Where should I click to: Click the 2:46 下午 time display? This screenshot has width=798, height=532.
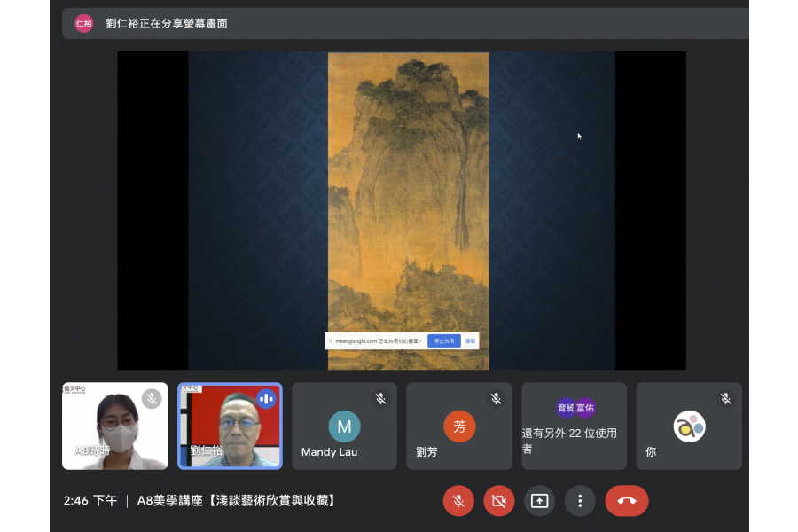(x=90, y=501)
